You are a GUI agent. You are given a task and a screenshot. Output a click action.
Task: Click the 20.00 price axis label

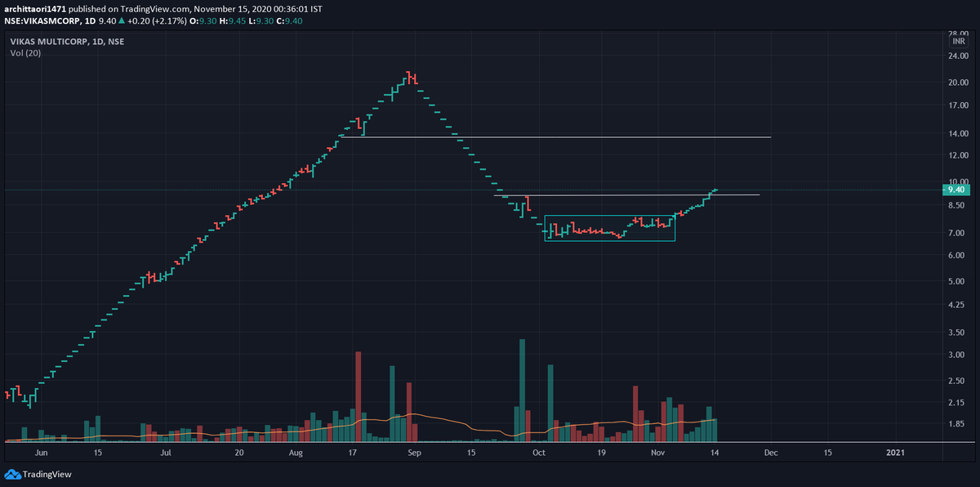tap(958, 83)
